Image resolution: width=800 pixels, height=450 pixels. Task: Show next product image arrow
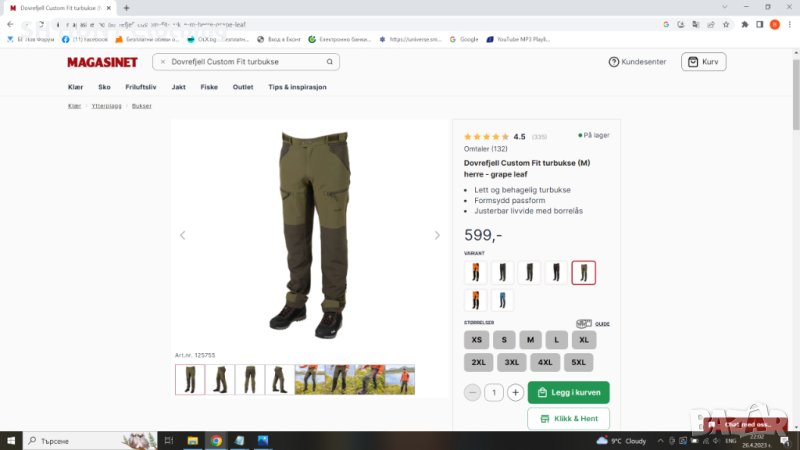(436, 235)
